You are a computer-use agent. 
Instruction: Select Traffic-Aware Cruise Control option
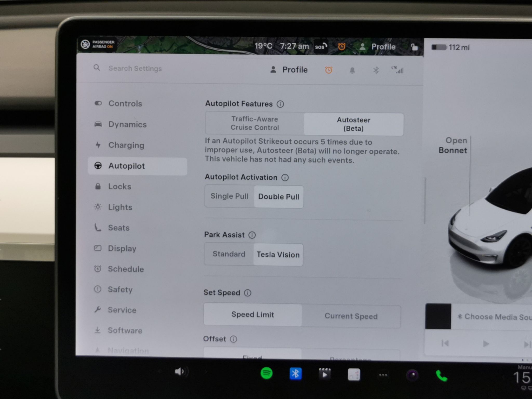255,123
